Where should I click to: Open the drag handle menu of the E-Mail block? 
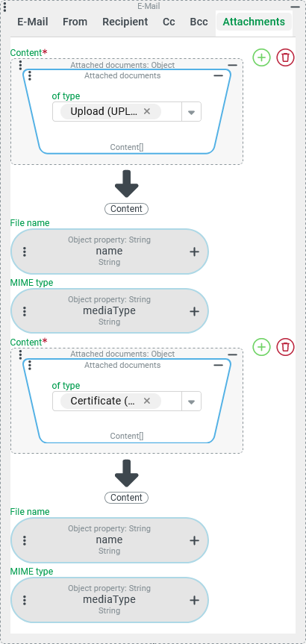point(4,6)
